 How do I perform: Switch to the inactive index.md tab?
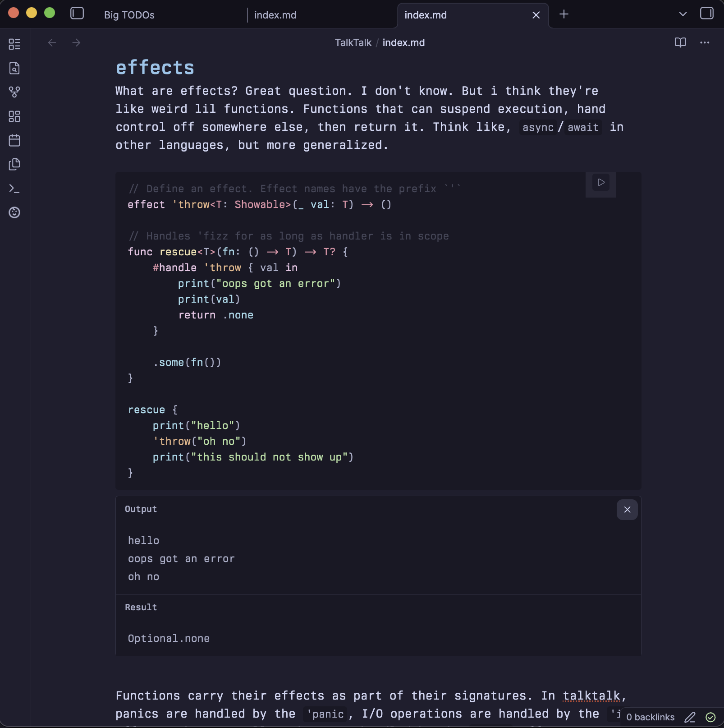tap(275, 15)
